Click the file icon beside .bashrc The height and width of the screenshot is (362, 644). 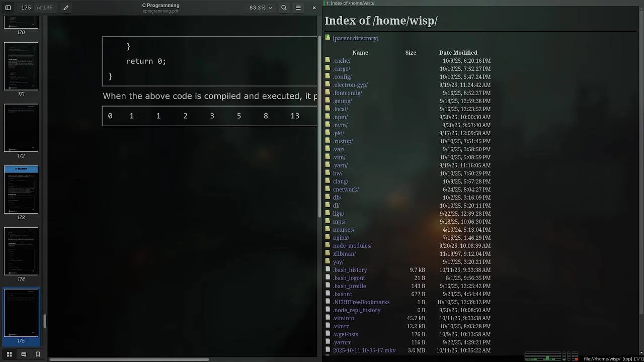click(x=328, y=294)
